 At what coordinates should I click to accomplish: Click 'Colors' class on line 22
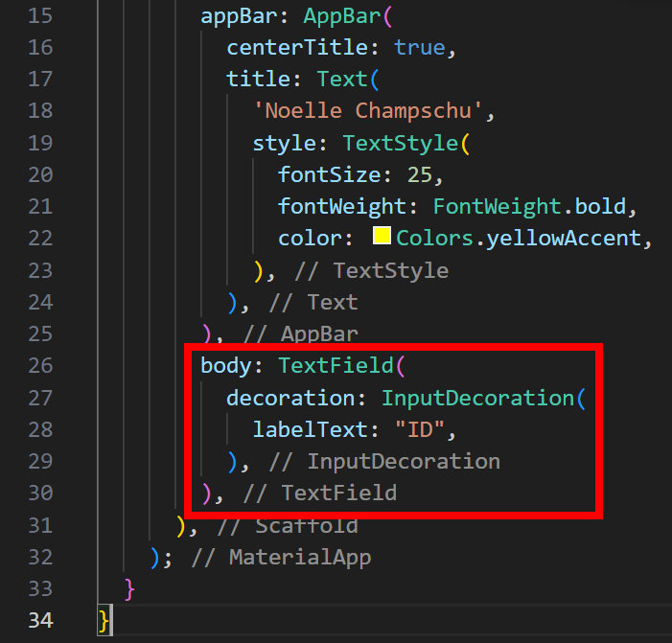coord(434,239)
